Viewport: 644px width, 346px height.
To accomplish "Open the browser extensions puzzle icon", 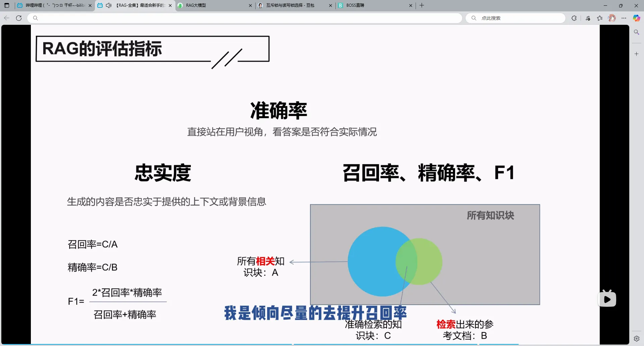I will tap(574, 18).
